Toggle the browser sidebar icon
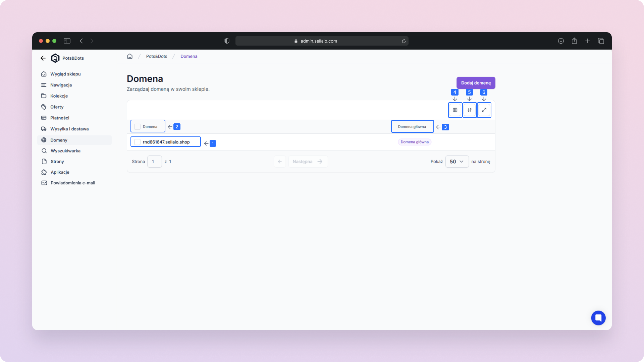 67,41
